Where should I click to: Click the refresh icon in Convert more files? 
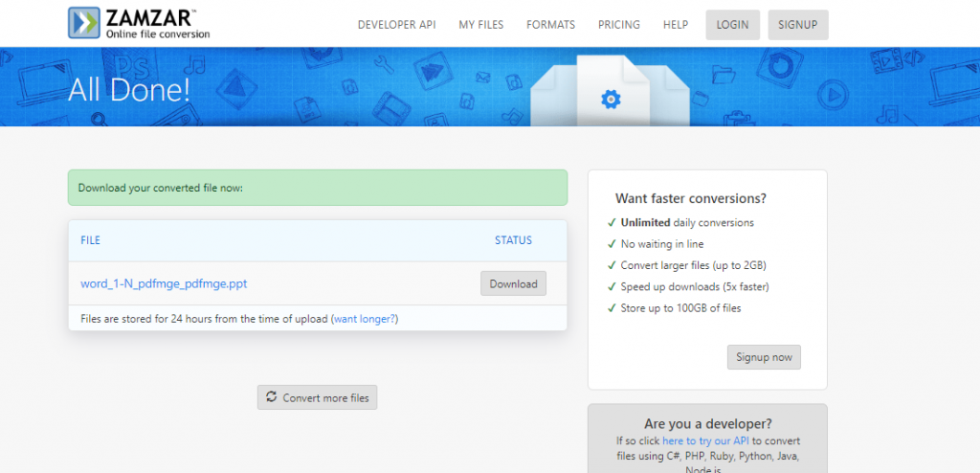click(271, 396)
